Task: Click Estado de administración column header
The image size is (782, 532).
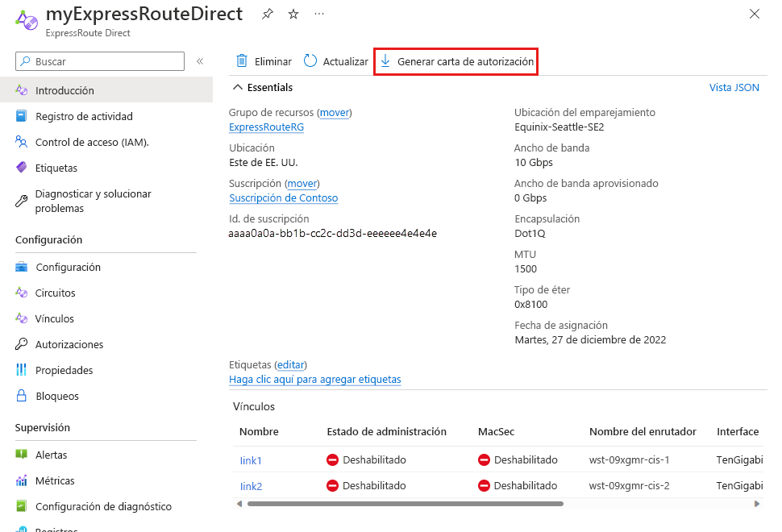Action: pos(386,432)
